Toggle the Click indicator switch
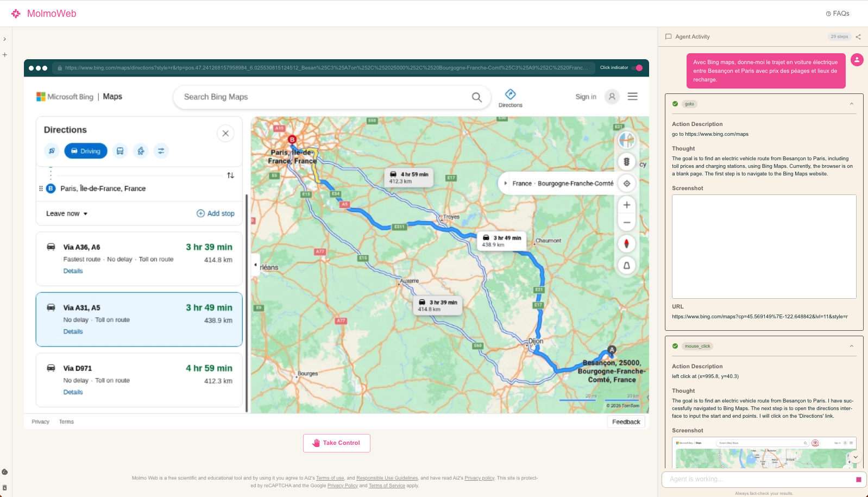Image resolution: width=868 pixels, height=497 pixels. pyautogui.click(x=638, y=68)
